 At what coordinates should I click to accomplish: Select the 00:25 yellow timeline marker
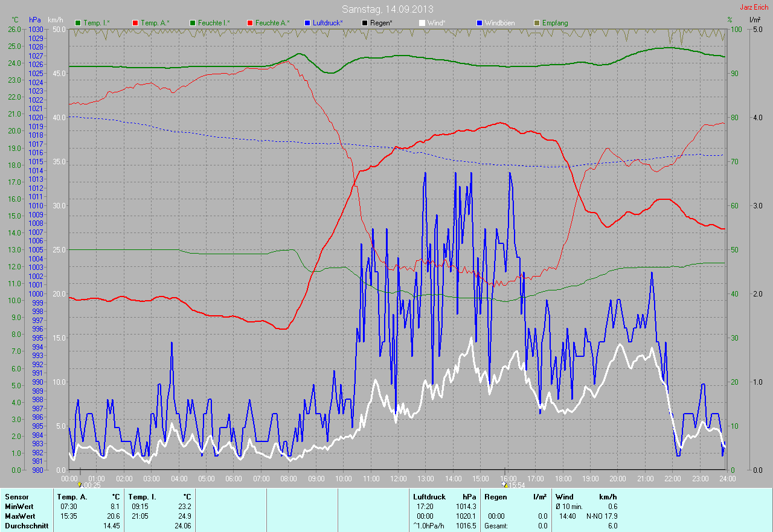[80, 484]
